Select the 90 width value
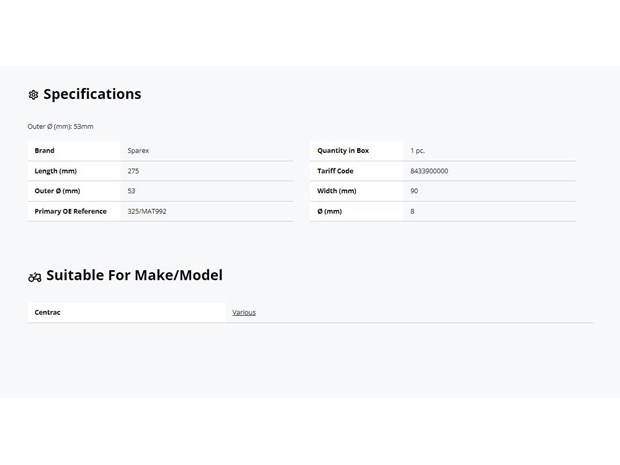The width and height of the screenshot is (620, 465). [414, 191]
